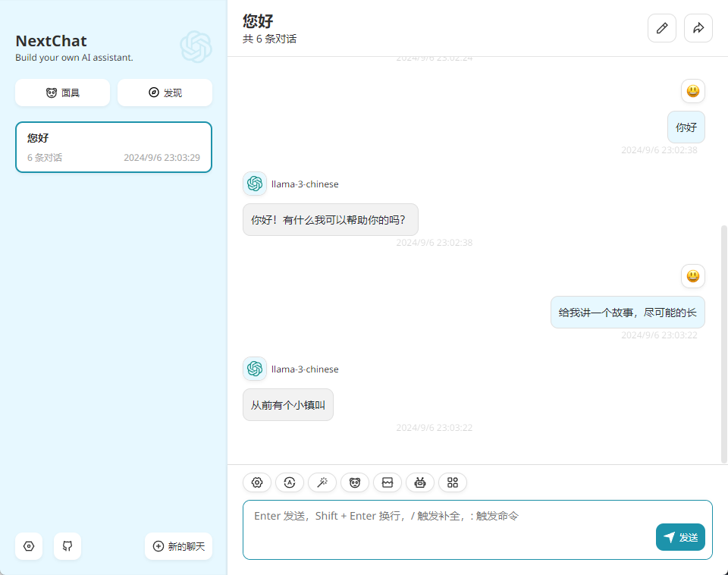728x575 pixels.
Task: Click the user emoji avatar above 你好
Action: (693, 91)
